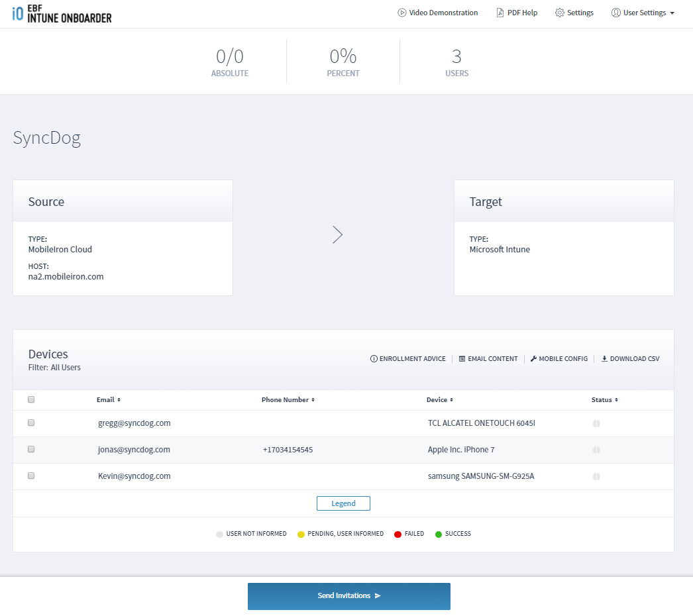Check the gregg@syncdog.com row checkbox

(31, 423)
